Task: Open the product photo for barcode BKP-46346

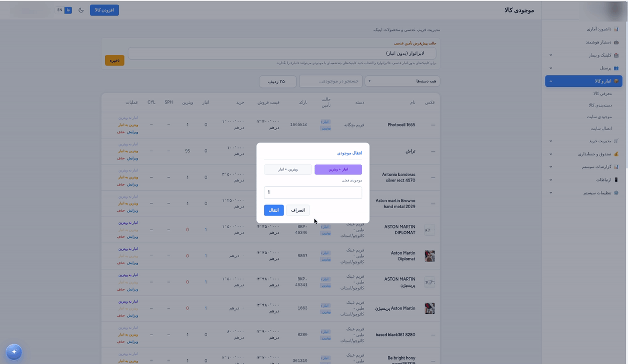Action: coord(430,230)
